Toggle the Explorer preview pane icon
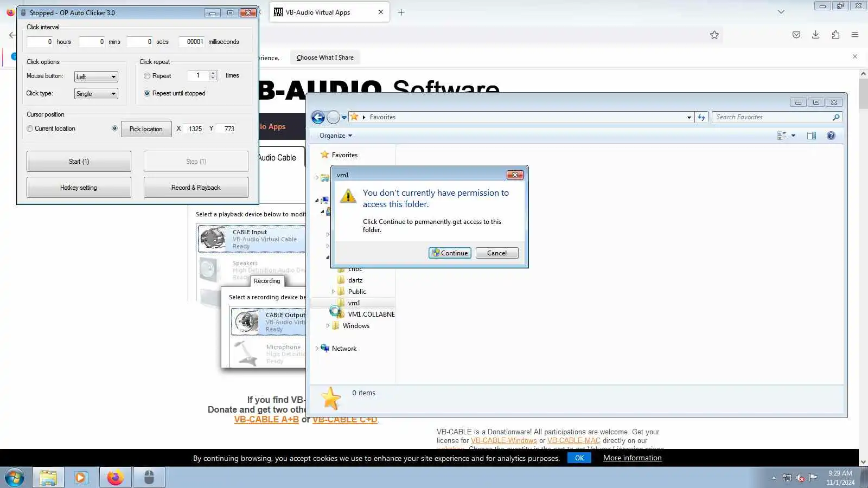Screen dimensions: 868x488 812,136
